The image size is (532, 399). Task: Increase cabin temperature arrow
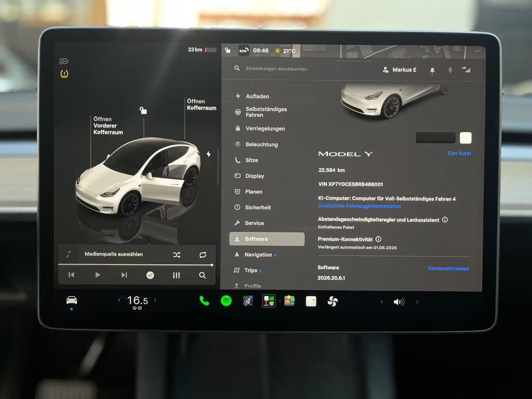pyautogui.click(x=155, y=300)
